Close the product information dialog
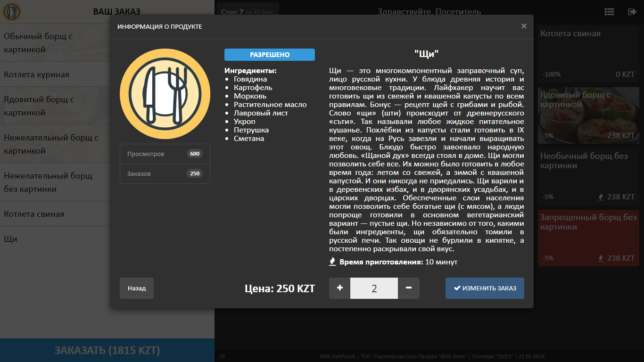Viewport: 644px width, 362px height. (x=524, y=26)
